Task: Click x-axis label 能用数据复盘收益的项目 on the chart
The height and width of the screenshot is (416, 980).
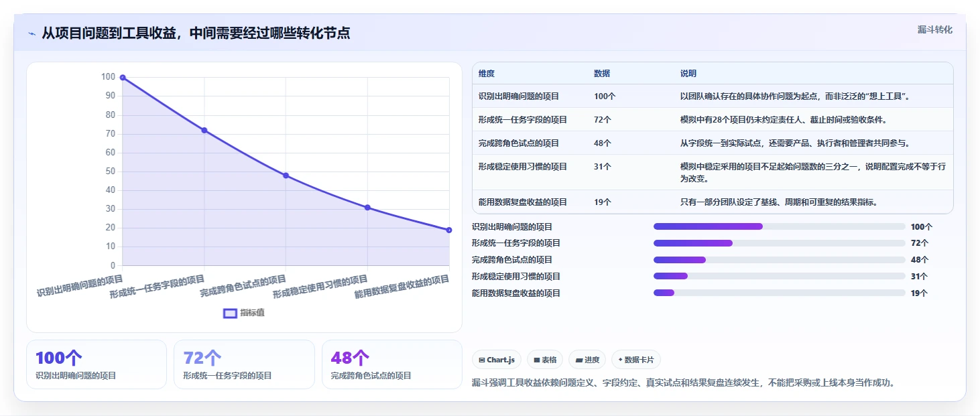Action: pos(402,287)
